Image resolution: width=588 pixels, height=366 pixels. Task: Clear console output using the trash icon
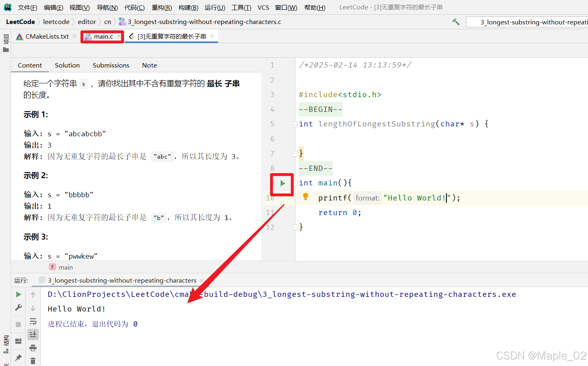[x=33, y=360]
